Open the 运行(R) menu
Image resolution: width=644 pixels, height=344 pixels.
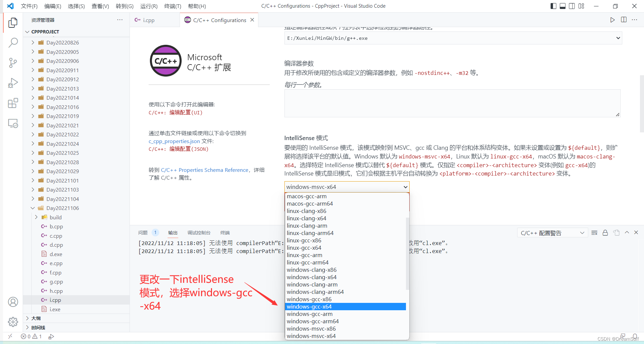[x=149, y=6]
